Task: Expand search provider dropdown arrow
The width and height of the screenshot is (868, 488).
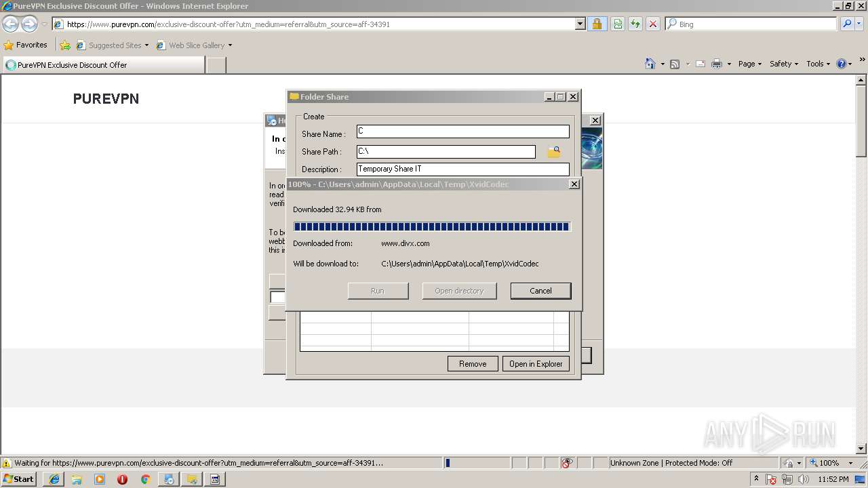Action: [860, 24]
